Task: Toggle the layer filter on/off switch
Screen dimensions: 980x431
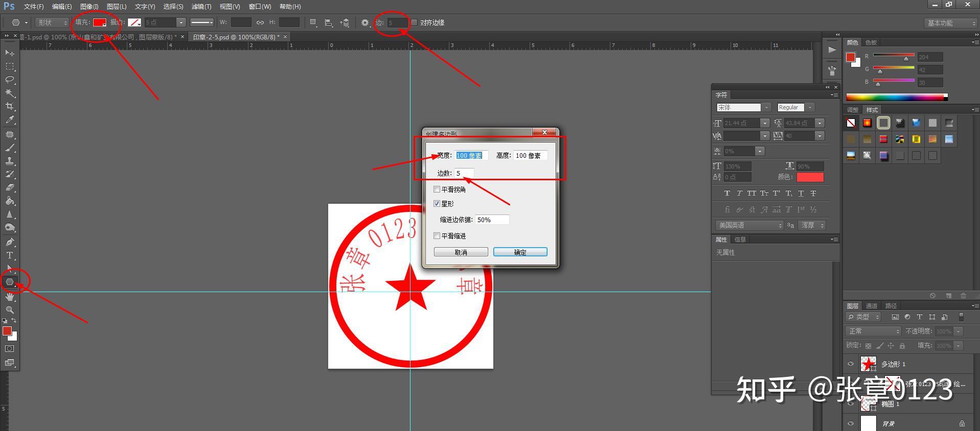Action: click(961, 317)
